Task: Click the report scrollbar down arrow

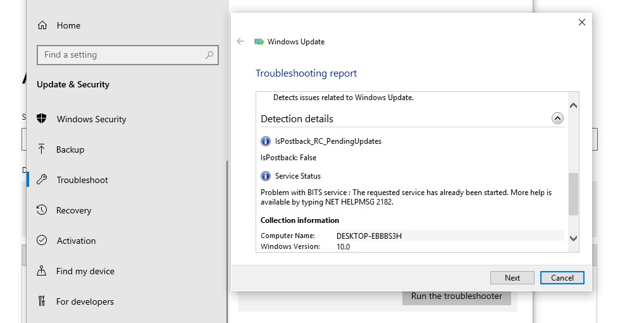Action: [x=574, y=238]
